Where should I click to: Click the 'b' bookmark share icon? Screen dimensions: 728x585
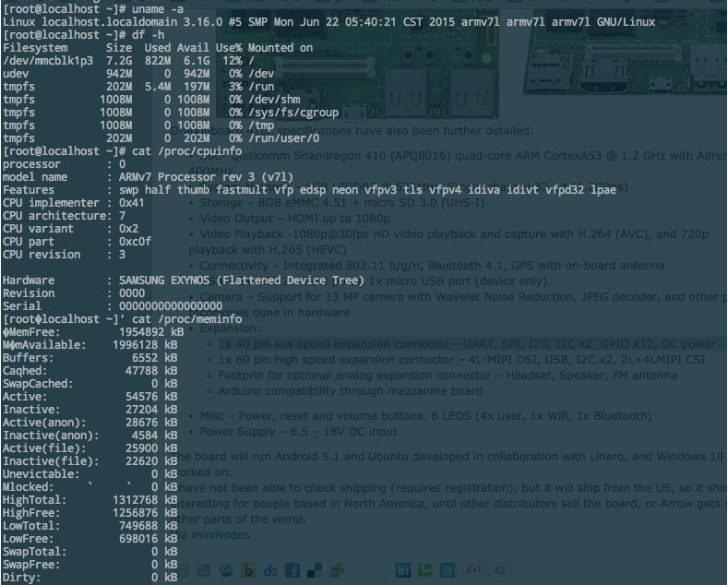click(x=248, y=570)
